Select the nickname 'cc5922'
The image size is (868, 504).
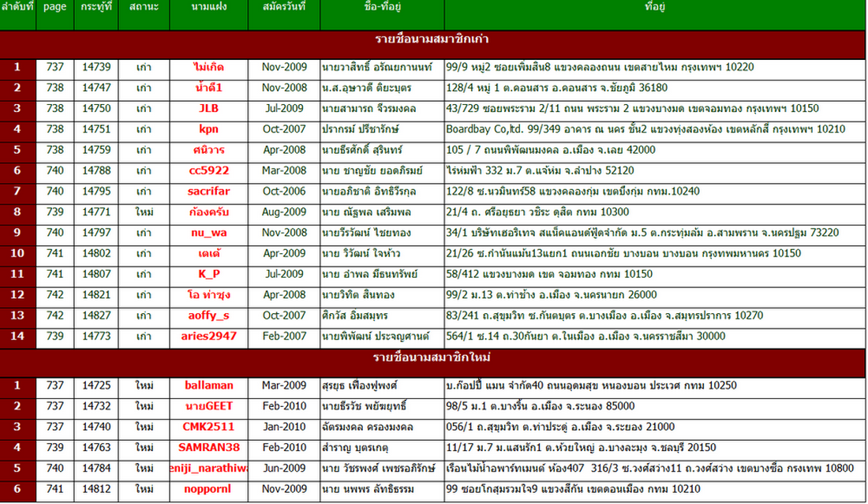coord(208,170)
